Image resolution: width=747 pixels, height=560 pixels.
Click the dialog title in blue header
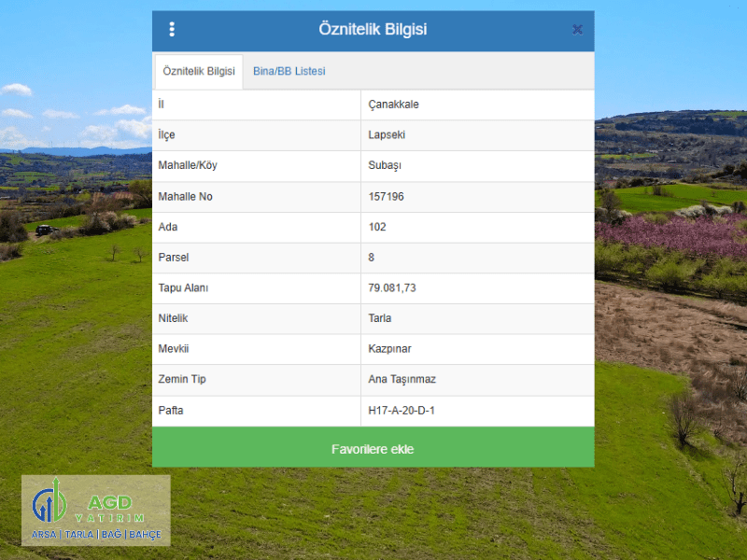(x=373, y=30)
